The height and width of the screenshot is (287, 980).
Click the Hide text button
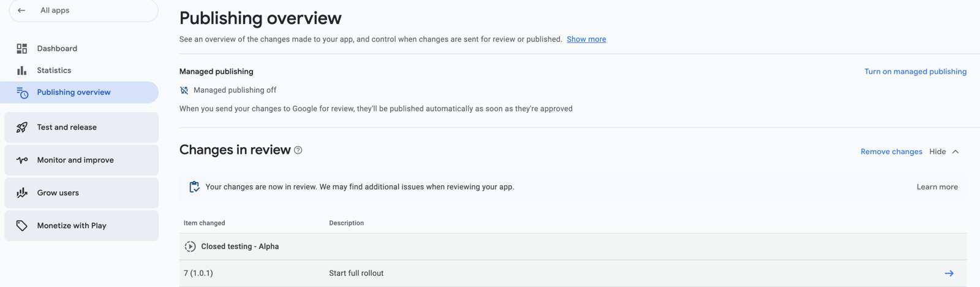[937, 151]
